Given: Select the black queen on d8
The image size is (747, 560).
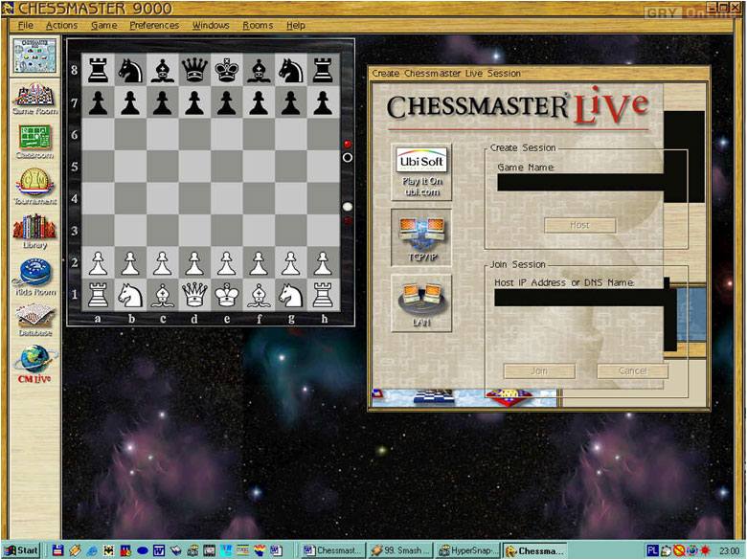Looking at the screenshot, I should [x=194, y=70].
